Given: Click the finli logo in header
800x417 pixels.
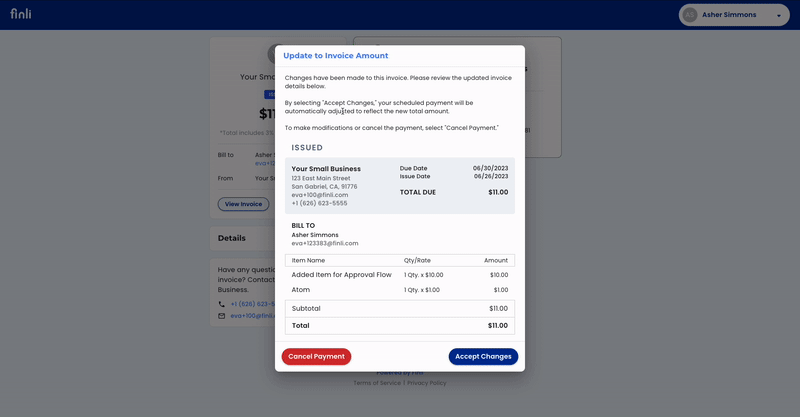Looking at the screenshot, I should point(21,14).
